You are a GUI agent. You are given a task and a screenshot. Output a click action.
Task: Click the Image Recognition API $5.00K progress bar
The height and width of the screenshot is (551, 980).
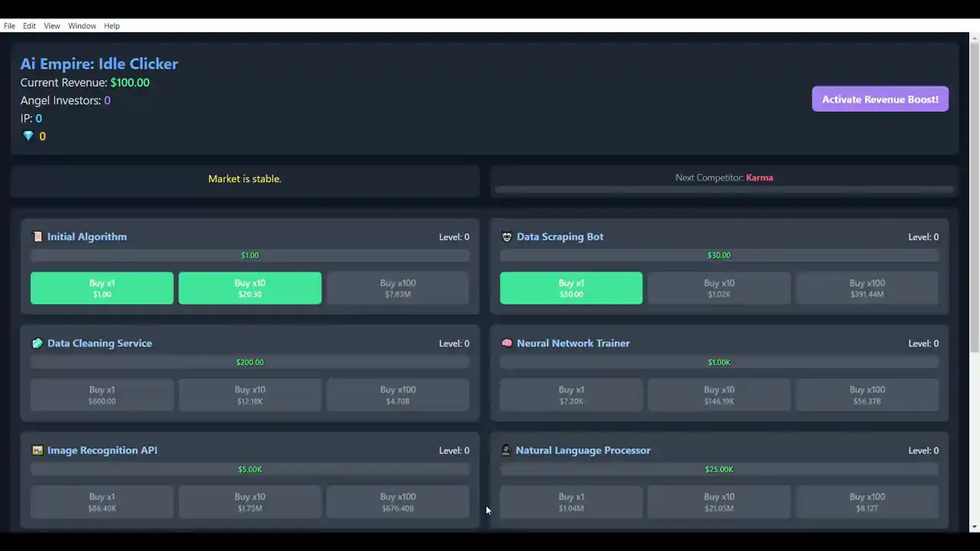coord(250,470)
